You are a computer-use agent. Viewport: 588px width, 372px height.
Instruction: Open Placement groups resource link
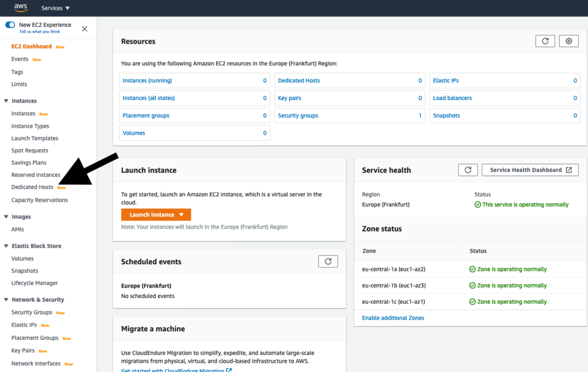[146, 115]
